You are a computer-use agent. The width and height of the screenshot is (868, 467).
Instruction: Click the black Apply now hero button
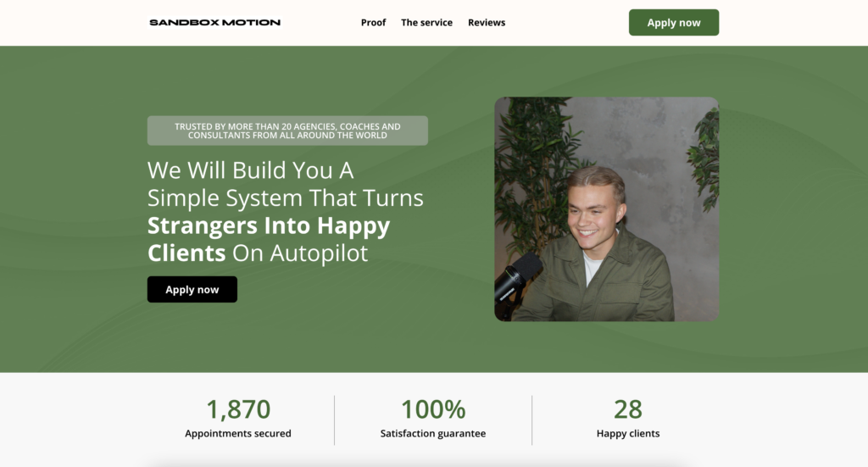[x=192, y=289]
